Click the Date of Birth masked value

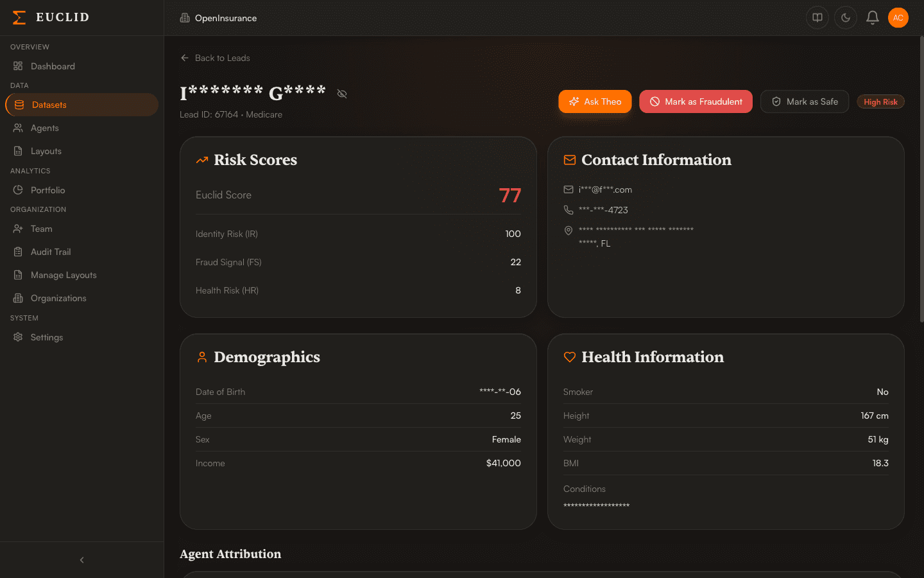click(500, 392)
